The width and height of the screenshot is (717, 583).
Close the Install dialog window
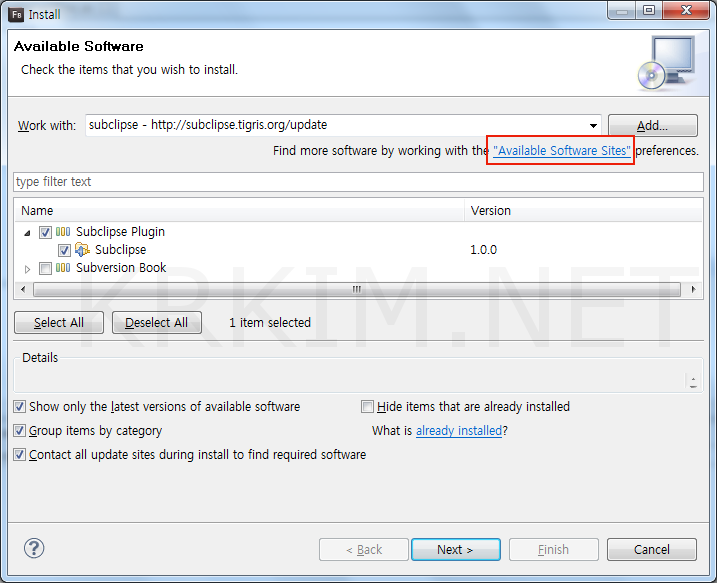pyautogui.click(x=685, y=10)
